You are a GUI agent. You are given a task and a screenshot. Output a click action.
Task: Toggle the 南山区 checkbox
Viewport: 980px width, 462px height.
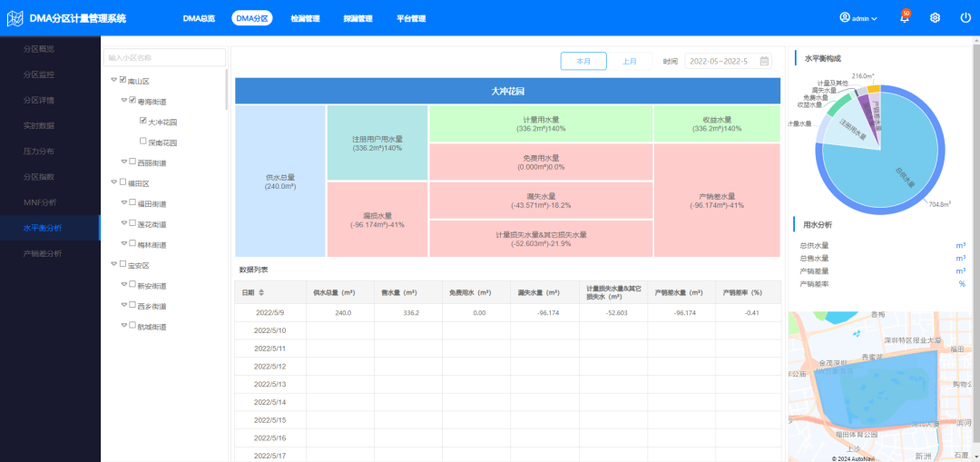(122, 80)
